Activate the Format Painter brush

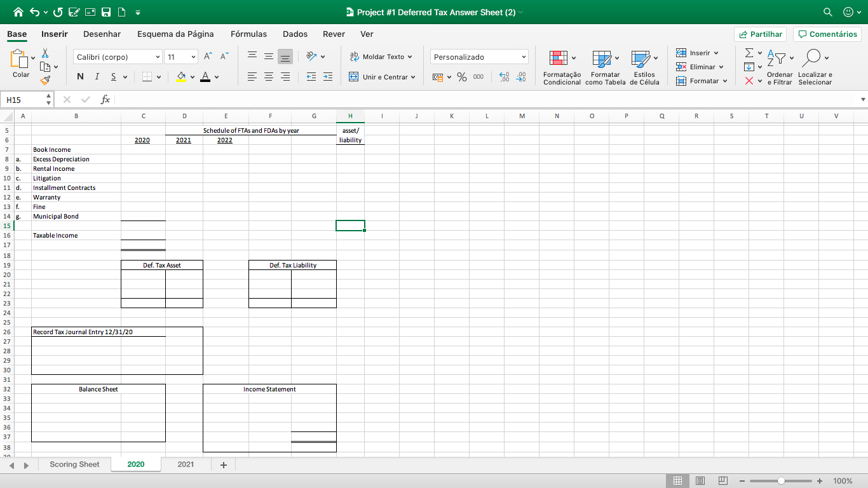[x=45, y=81]
